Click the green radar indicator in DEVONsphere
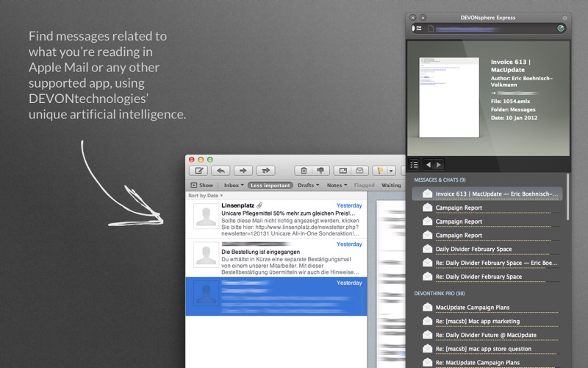Screen dimensions: 588x368 click(x=561, y=28)
